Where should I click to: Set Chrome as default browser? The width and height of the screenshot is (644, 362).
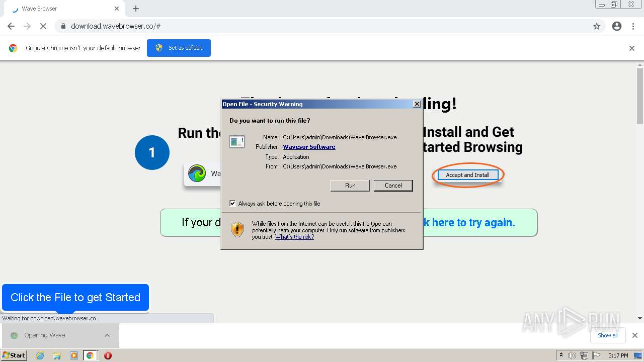tap(179, 48)
